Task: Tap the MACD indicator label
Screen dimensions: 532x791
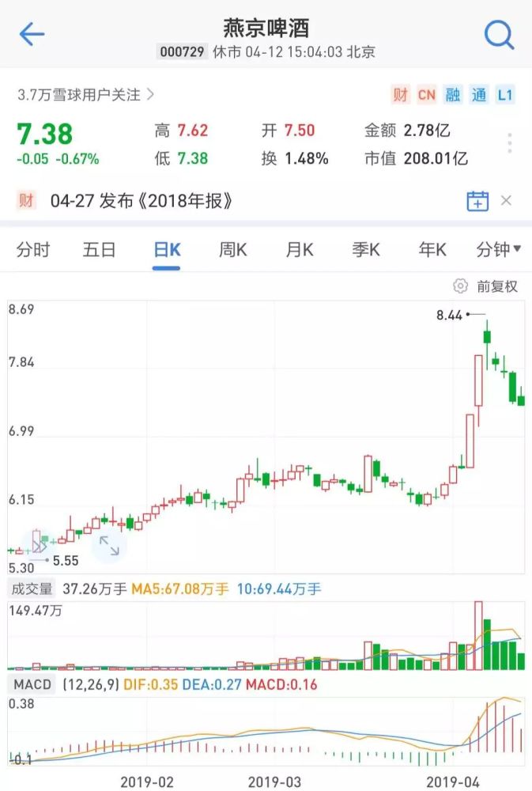Action: pyautogui.click(x=32, y=684)
